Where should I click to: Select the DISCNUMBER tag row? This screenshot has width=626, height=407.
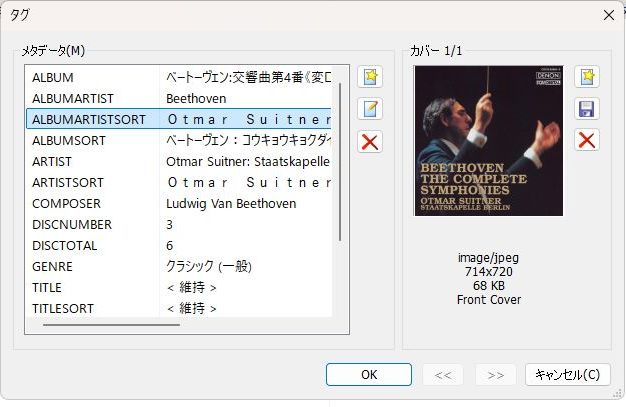(x=178, y=224)
